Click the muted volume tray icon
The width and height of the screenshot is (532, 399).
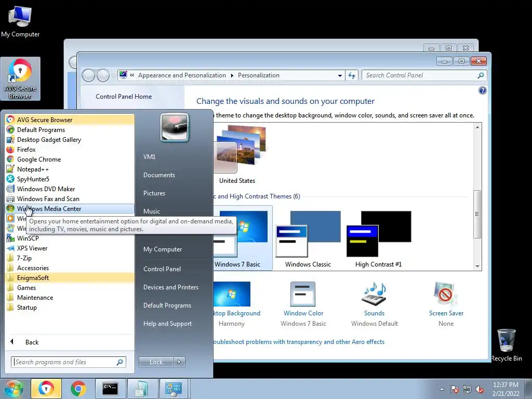[480, 389]
